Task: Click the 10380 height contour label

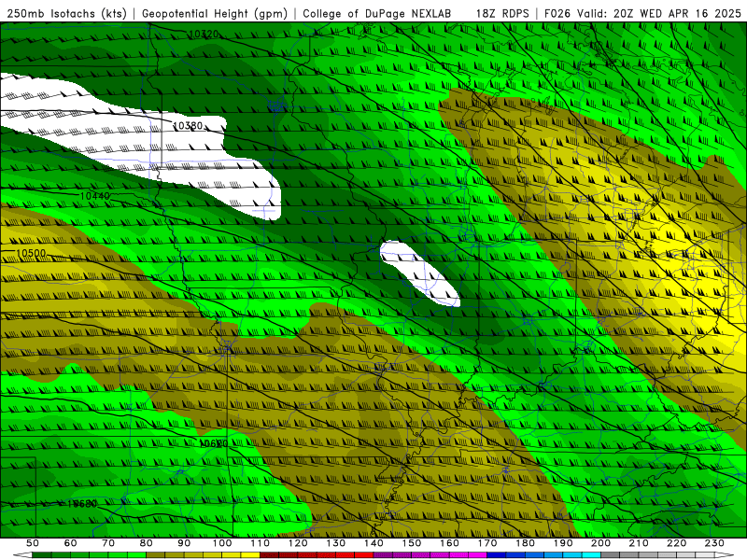Action: pyautogui.click(x=188, y=126)
